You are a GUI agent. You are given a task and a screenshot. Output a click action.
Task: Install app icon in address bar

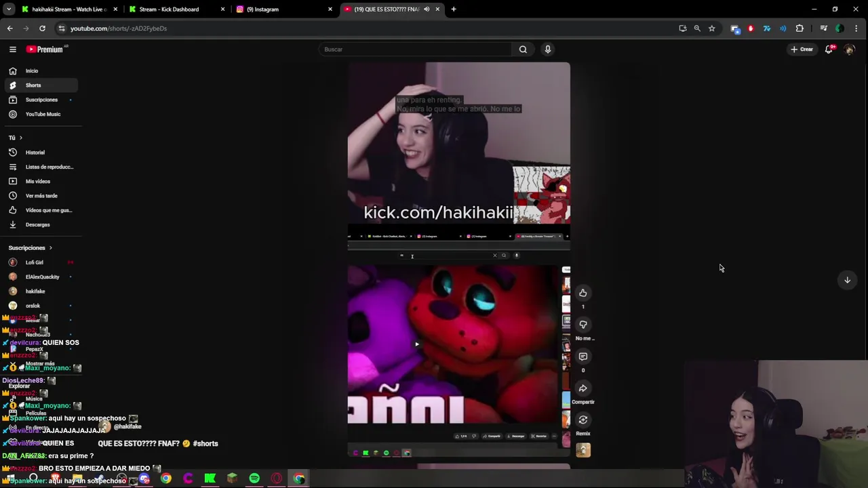pos(682,28)
